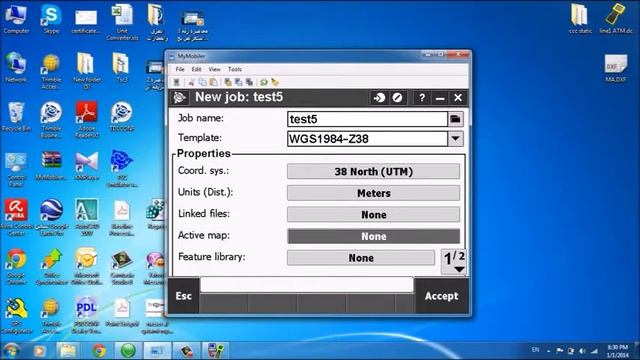640x360 pixels.
Task: Click the volume icon in system tray
Action: pyautogui.click(x=583, y=351)
